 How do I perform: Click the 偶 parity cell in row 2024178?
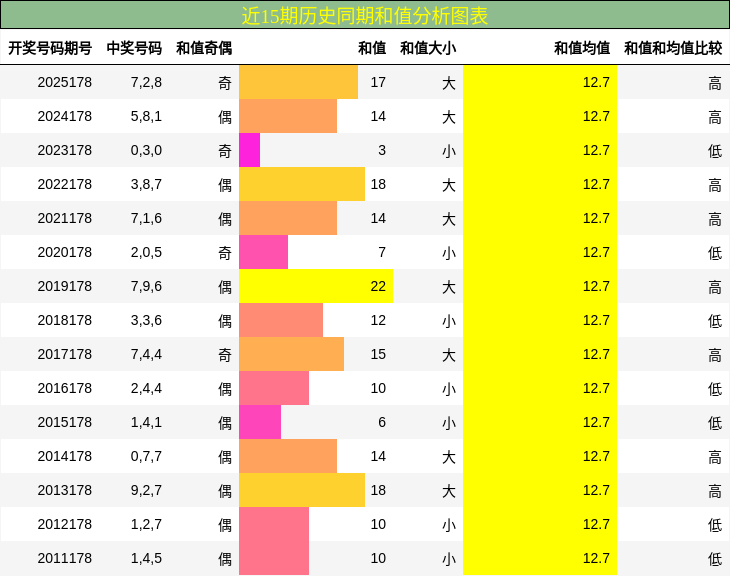coord(225,117)
